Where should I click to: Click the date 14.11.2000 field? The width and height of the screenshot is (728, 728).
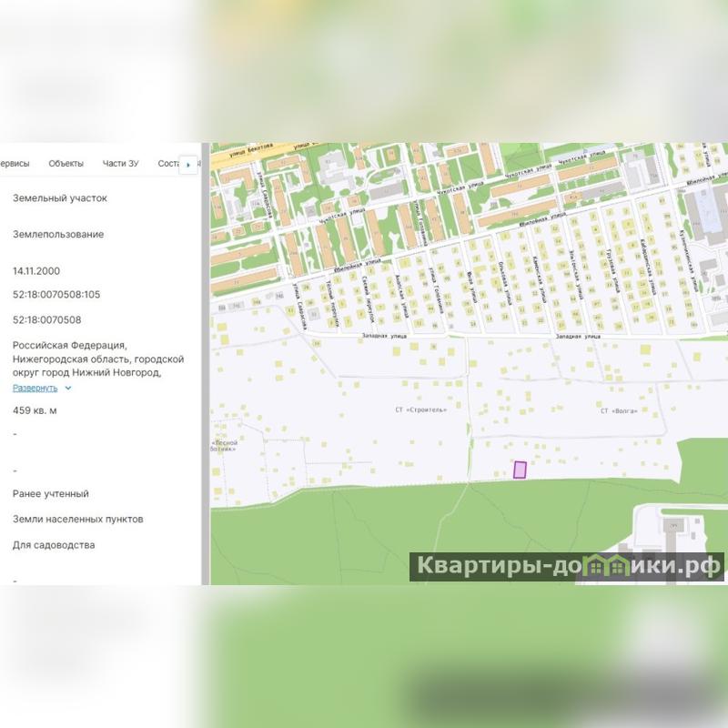36,271
